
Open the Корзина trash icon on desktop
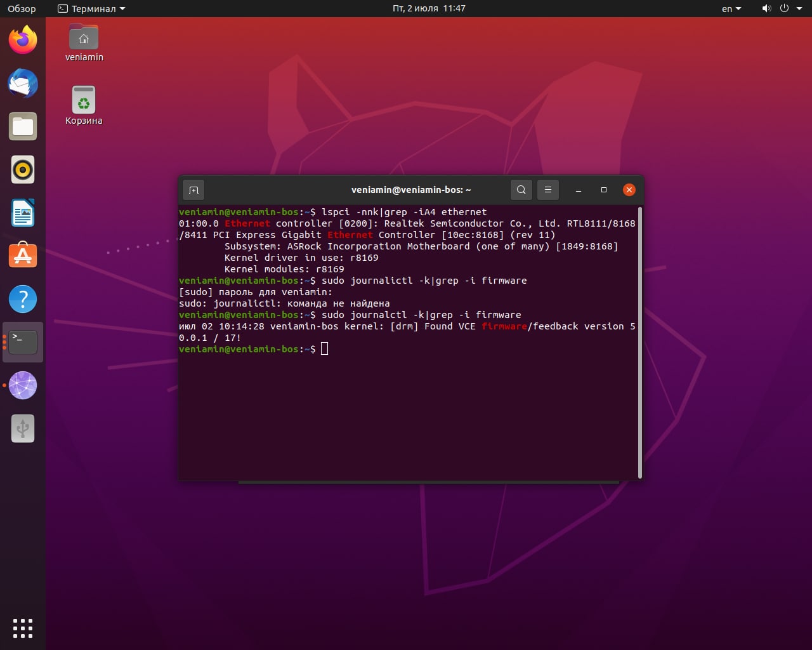(84, 106)
